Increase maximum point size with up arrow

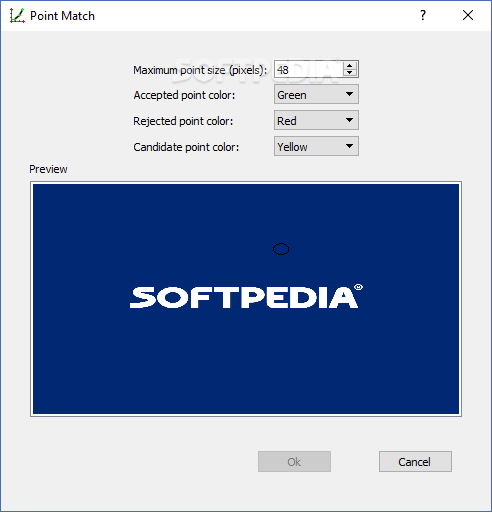coord(349,66)
